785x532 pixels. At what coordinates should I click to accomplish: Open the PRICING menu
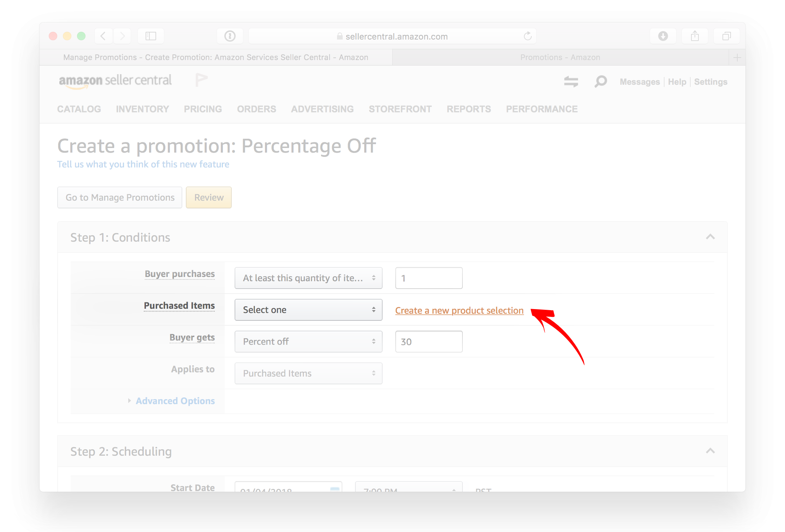pos(203,109)
